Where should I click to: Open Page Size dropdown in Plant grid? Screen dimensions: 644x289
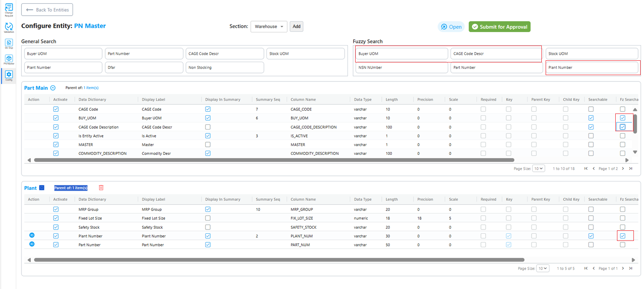pos(543,268)
